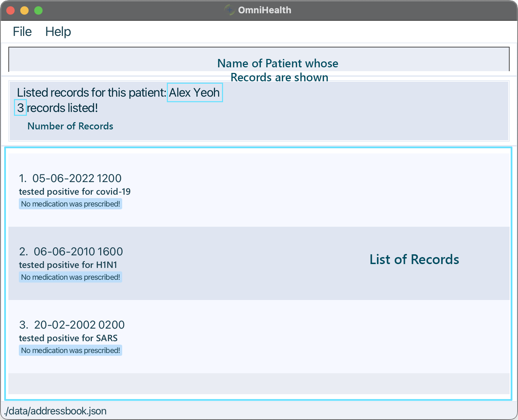Click the './data/addressbook.json' status bar path
The height and width of the screenshot is (420, 518).
point(55,411)
